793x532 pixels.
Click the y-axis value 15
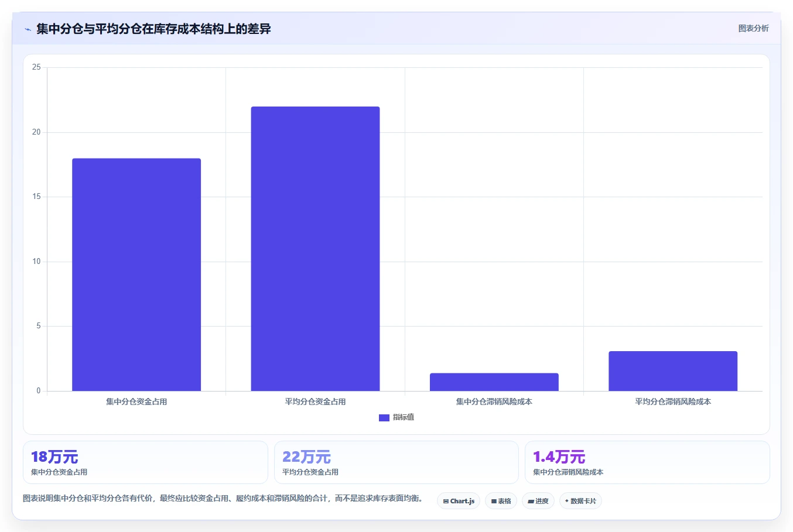pyautogui.click(x=36, y=197)
